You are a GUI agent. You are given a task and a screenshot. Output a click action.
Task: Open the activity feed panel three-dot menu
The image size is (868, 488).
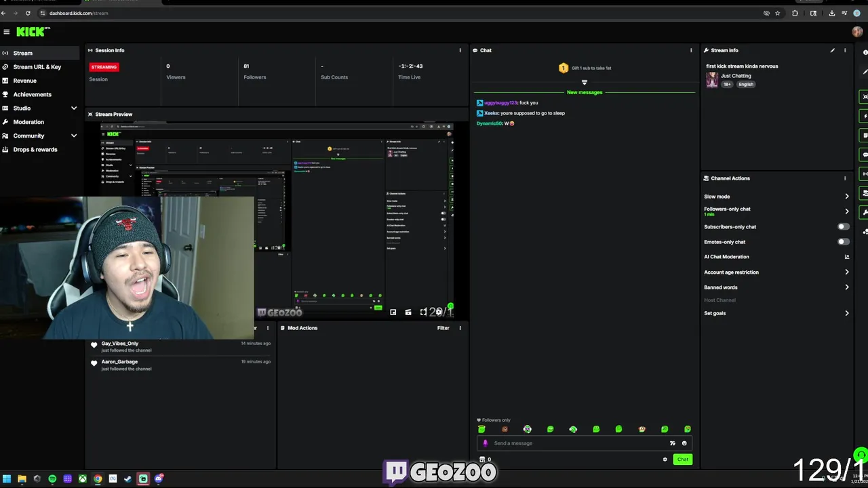(268, 328)
